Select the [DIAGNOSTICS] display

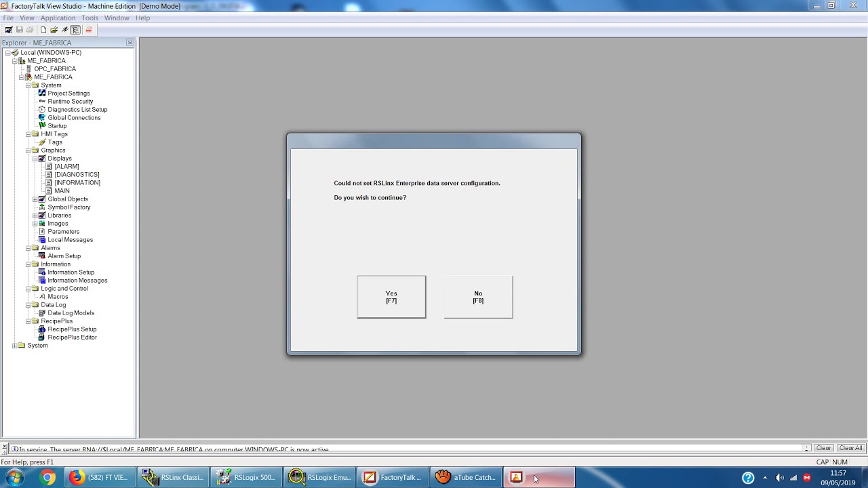coord(77,175)
